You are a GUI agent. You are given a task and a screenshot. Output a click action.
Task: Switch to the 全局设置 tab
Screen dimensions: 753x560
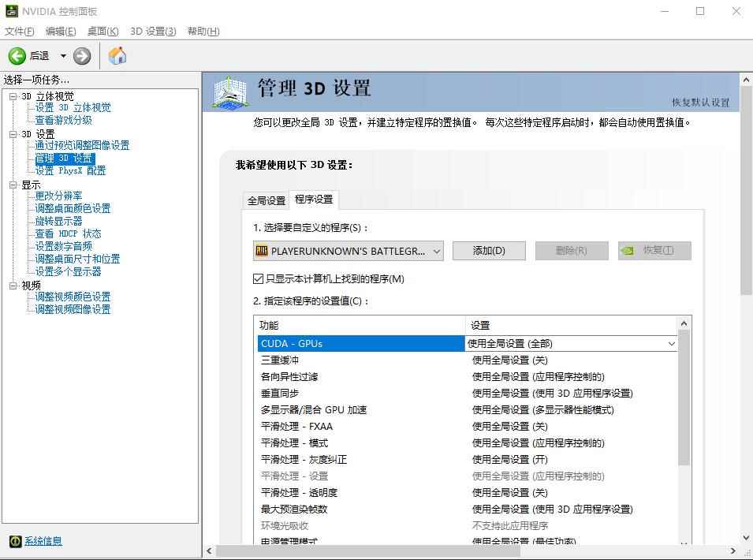click(267, 201)
